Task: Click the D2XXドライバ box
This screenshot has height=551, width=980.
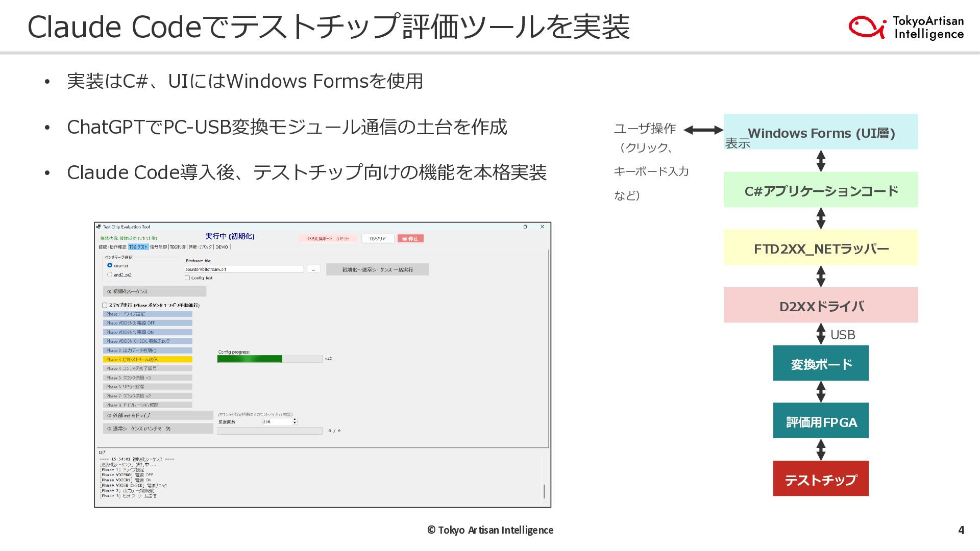Action: coord(821,305)
